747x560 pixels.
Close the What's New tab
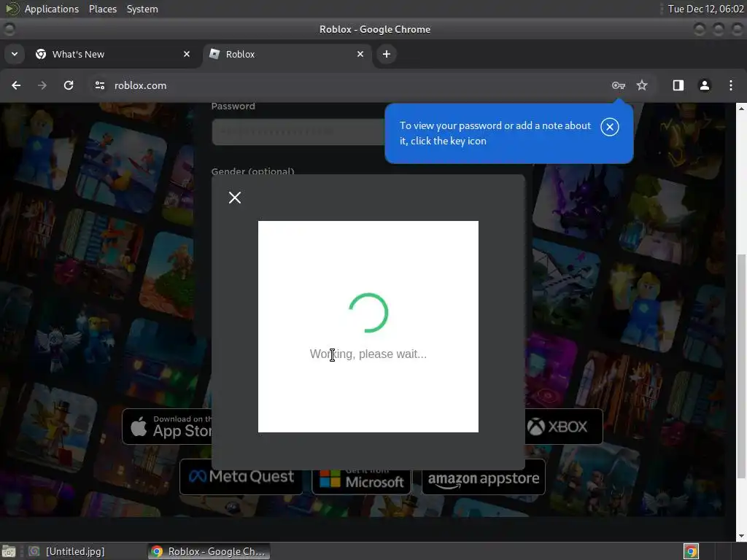point(187,54)
